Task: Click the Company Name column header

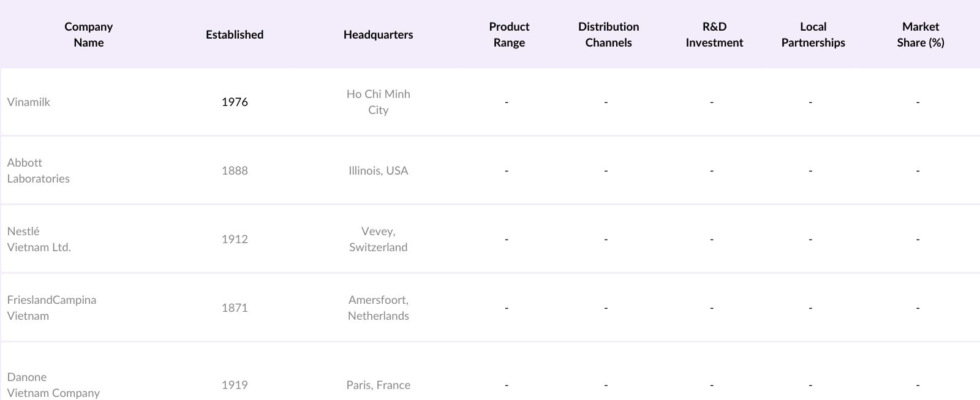Action: (x=89, y=34)
